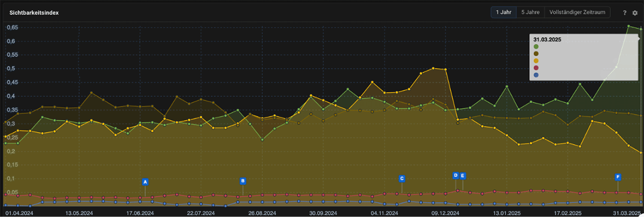Switch to the 1 Jahr range

503,12
